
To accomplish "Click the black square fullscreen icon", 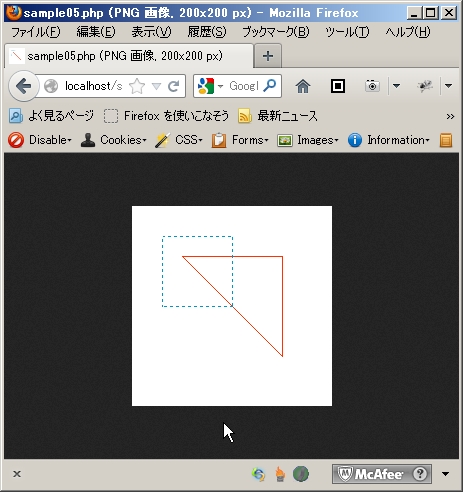I will (338, 86).
